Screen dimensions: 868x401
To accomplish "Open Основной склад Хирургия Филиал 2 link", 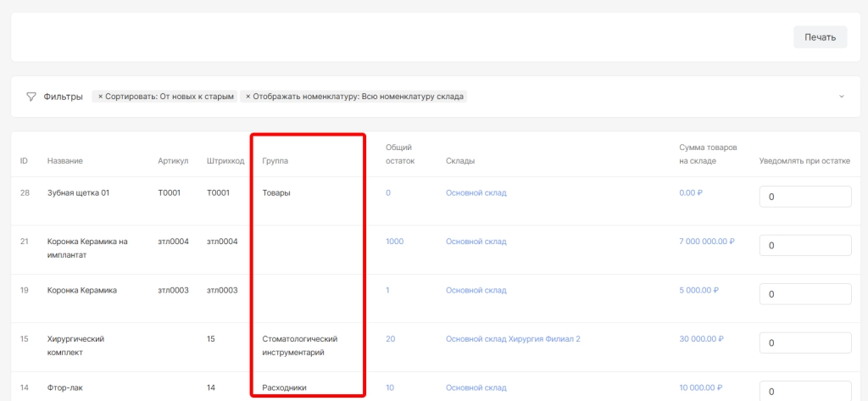I will click(513, 339).
